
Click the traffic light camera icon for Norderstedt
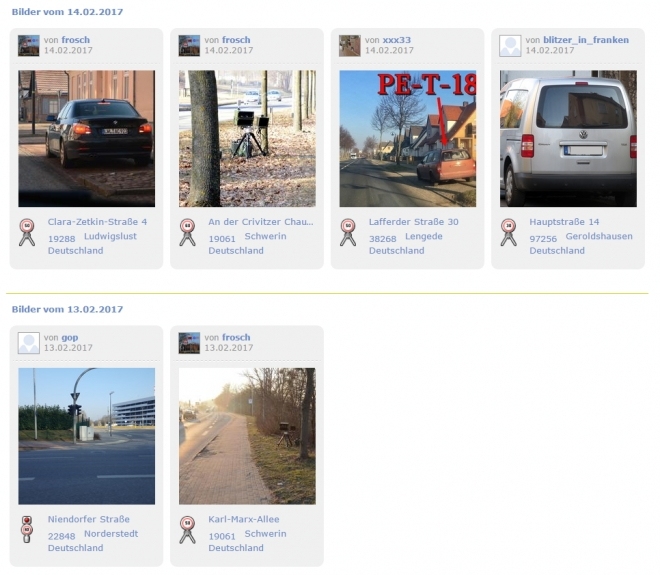(x=27, y=530)
